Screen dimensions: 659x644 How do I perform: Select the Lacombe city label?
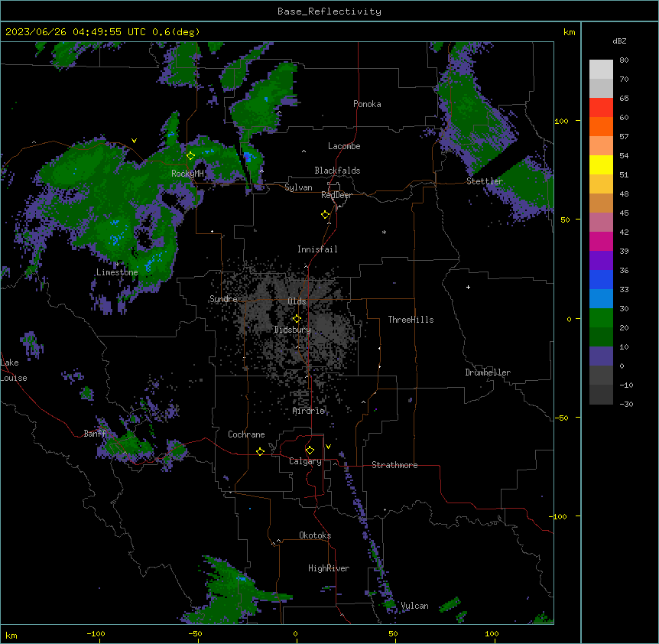344,146
